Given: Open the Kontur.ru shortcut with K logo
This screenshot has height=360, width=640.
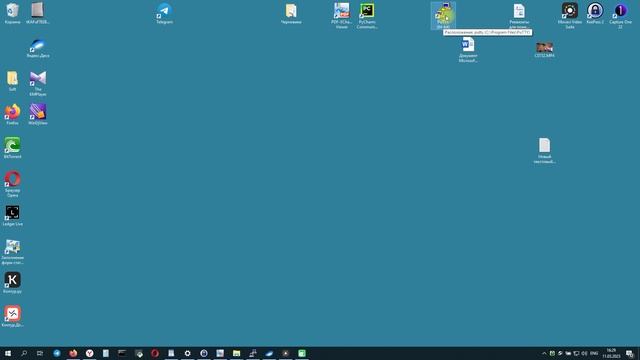Looking at the screenshot, I should (12, 282).
